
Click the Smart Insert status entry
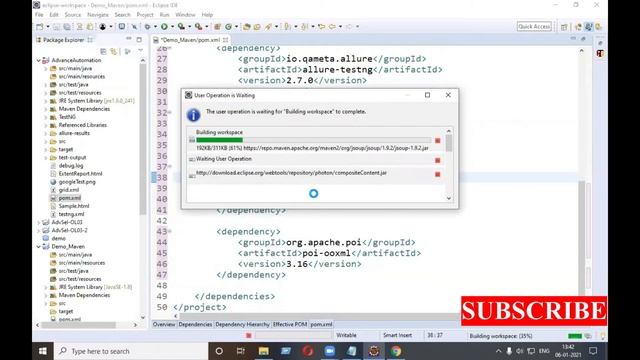click(x=397, y=335)
